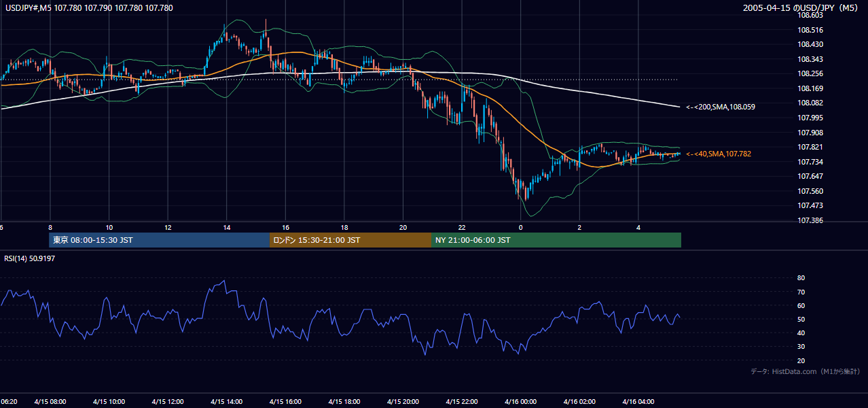Click the 4/15 14:00 bottom time label

227,402
